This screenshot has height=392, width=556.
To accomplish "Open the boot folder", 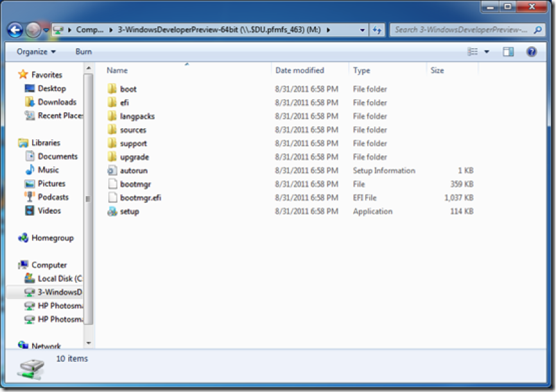I will coord(128,89).
